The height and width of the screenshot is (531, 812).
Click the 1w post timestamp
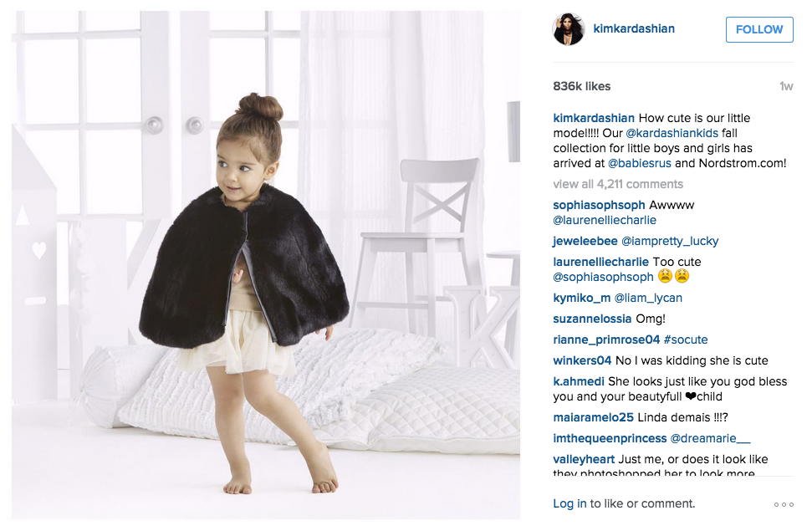coord(786,86)
